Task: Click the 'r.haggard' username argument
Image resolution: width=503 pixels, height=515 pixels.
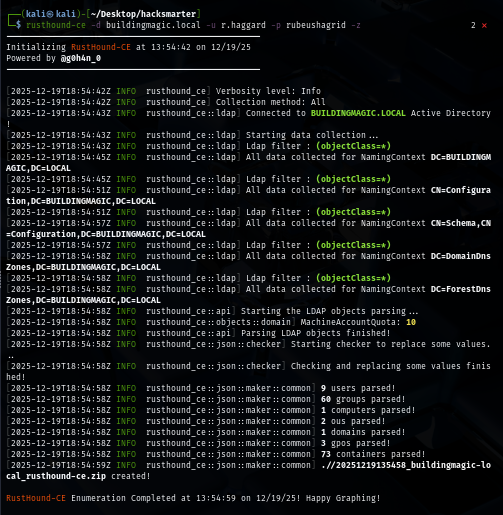Action: [x=243, y=25]
